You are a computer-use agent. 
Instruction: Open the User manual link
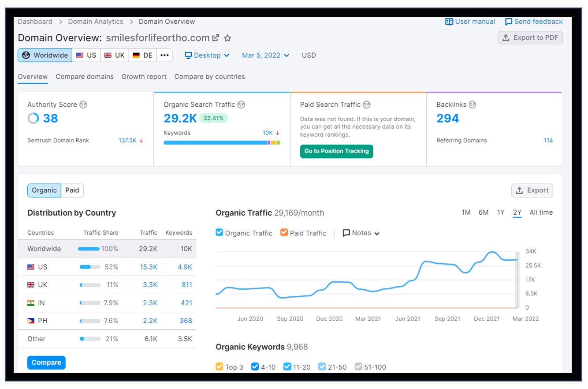click(x=470, y=22)
